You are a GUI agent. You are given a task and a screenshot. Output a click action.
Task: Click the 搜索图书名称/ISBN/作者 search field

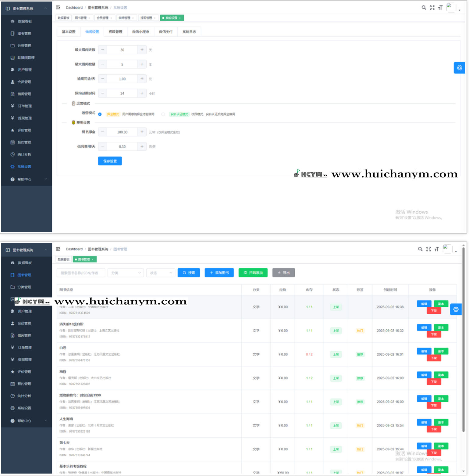(81, 273)
